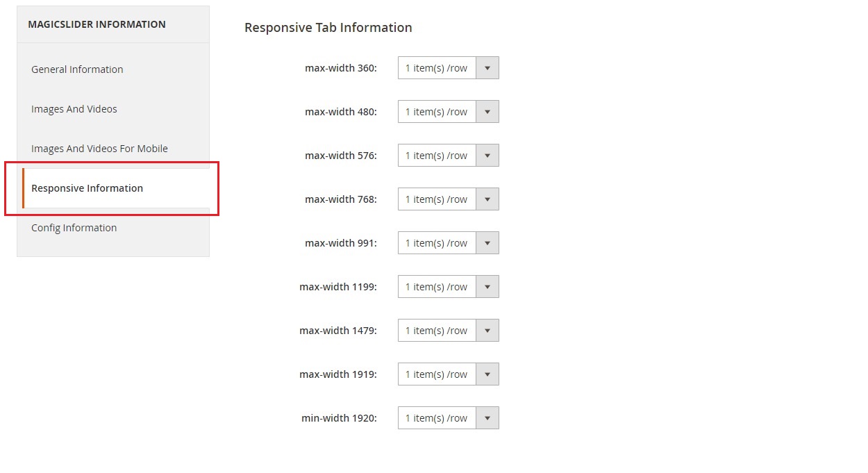Open the Config Information tab
The height and width of the screenshot is (473, 868).
pyautogui.click(x=74, y=228)
